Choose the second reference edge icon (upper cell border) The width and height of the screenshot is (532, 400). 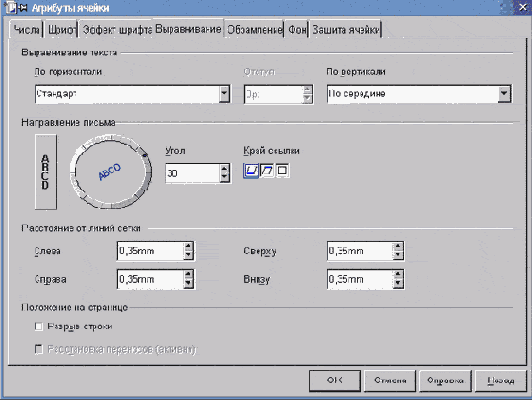point(267,170)
